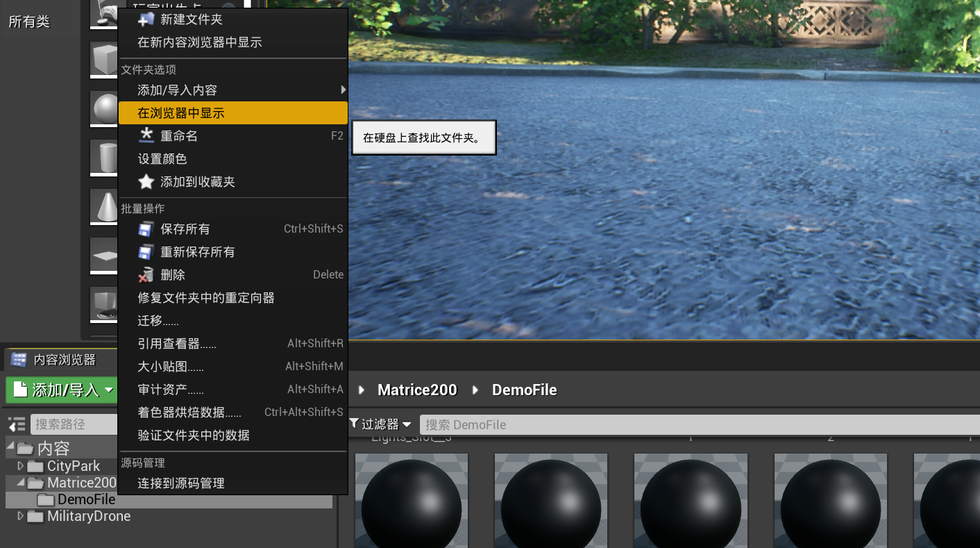Open 大小贴图 from the menu
Image resolution: width=980 pixels, height=548 pixels.
[x=233, y=366]
